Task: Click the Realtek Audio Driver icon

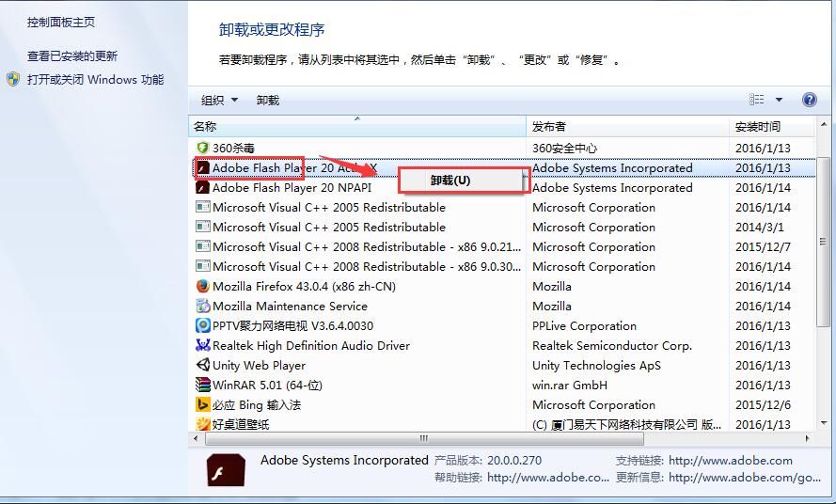Action: [202, 346]
